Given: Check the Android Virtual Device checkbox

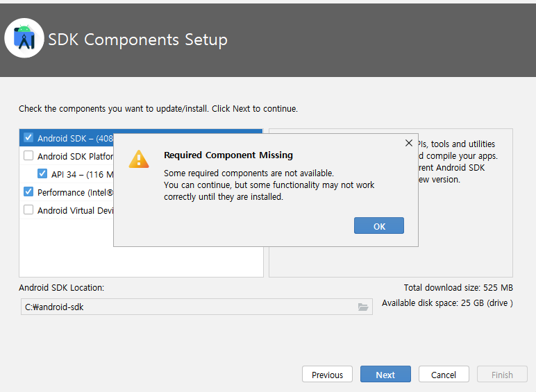Looking at the screenshot, I should (28, 210).
